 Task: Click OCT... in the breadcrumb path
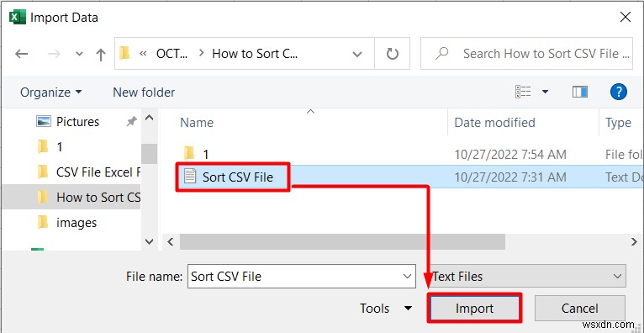[x=172, y=53]
